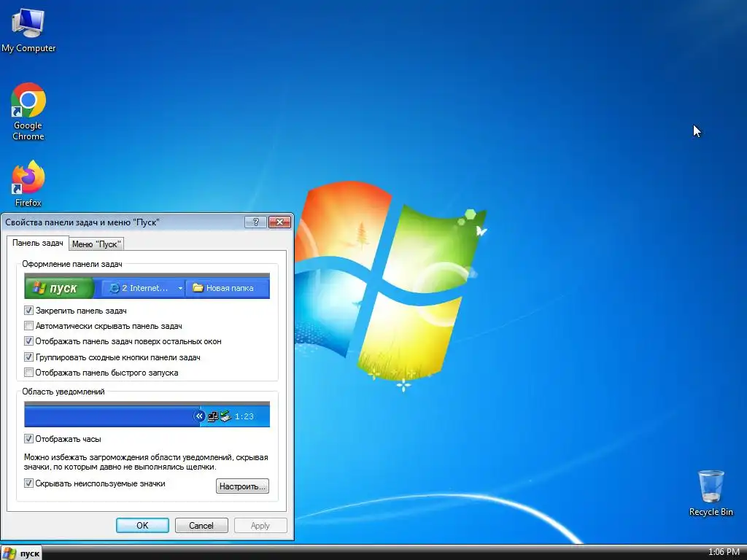Select the Recycle Bin icon

click(x=711, y=493)
